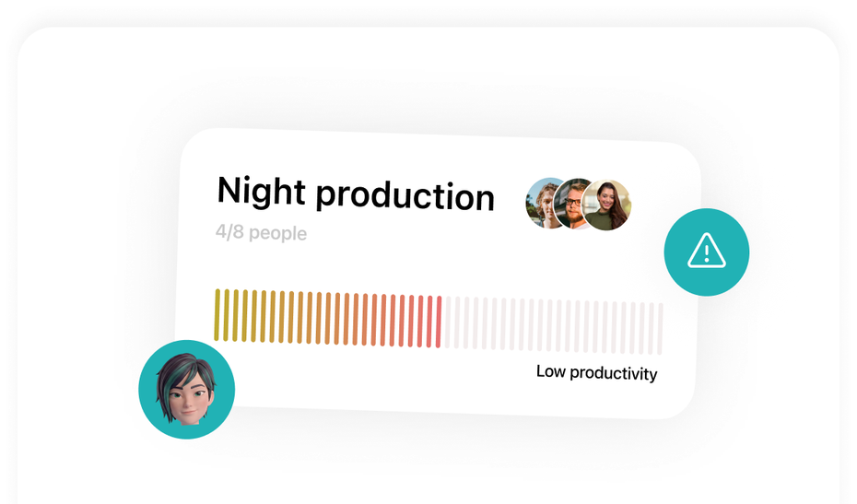857x504 pixels.
Task: Click the word Night in the title
Action: click(x=262, y=191)
